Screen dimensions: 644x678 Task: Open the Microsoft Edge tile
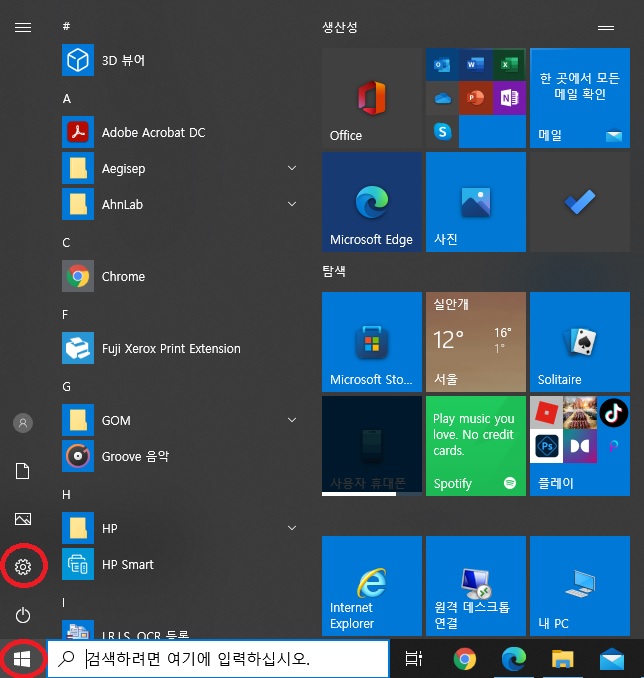tap(372, 202)
